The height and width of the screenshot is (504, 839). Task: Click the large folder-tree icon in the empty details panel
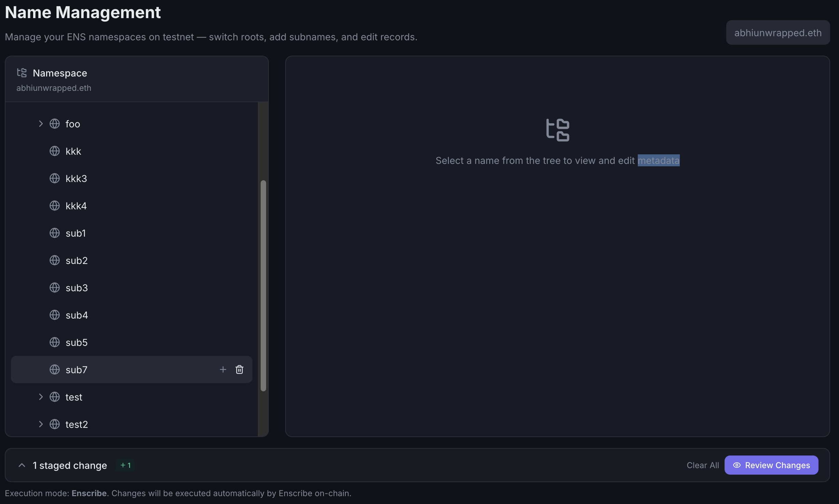coord(558,130)
